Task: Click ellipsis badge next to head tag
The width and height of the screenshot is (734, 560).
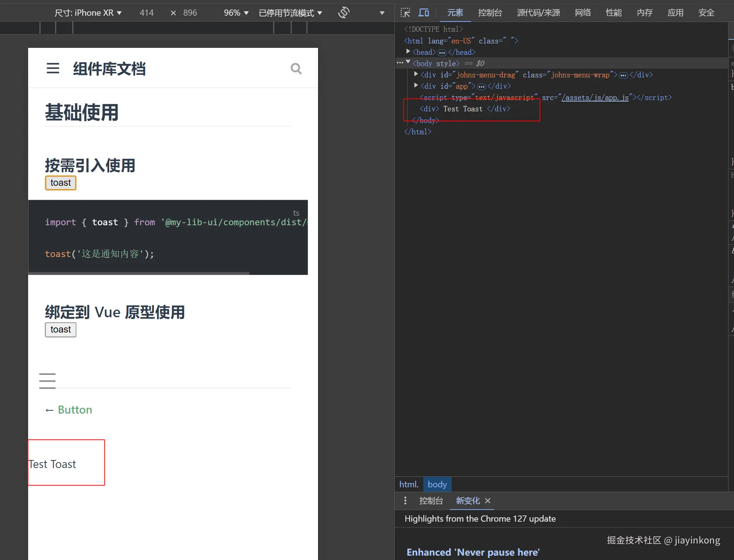Action: click(x=442, y=53)
